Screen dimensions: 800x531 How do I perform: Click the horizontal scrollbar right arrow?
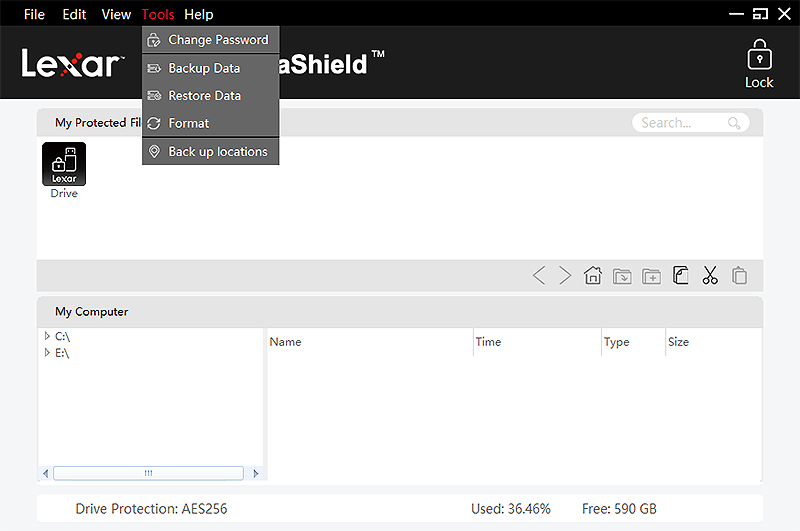pyautogui.click(x=256, y=473)
